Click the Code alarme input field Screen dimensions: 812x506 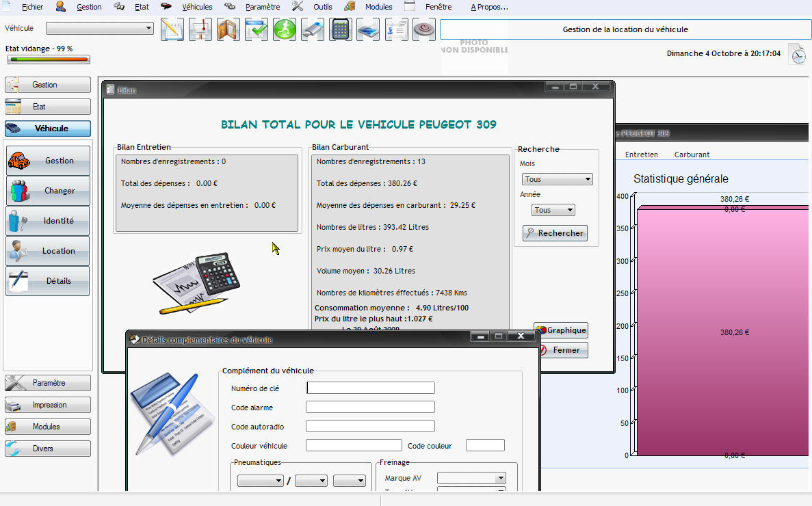[370, 407]
